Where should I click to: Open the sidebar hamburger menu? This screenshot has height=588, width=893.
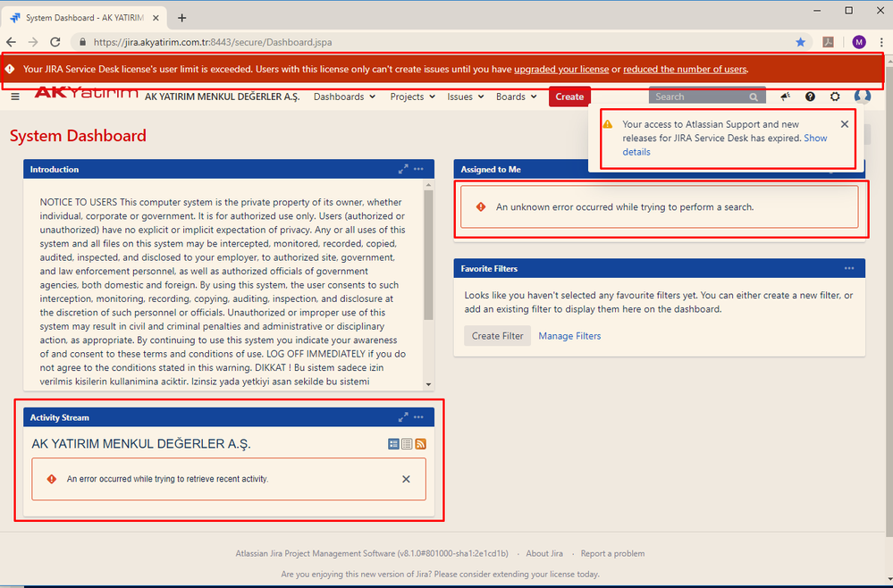point(15,97)
